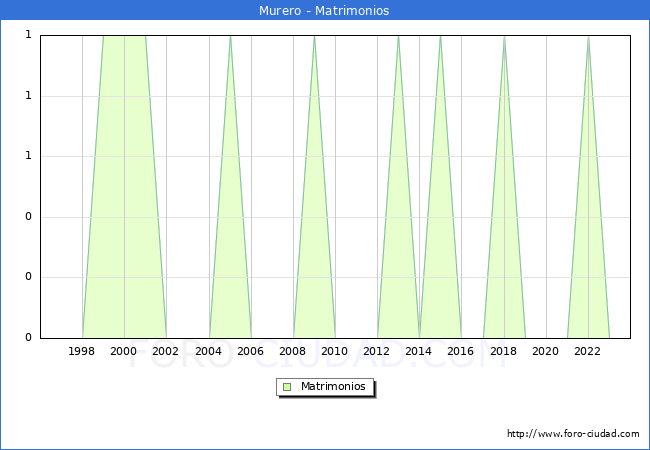Screen dimensions: 650x450
Task: Select the 2006 x-axis label
Action: (x=251, y=351)
